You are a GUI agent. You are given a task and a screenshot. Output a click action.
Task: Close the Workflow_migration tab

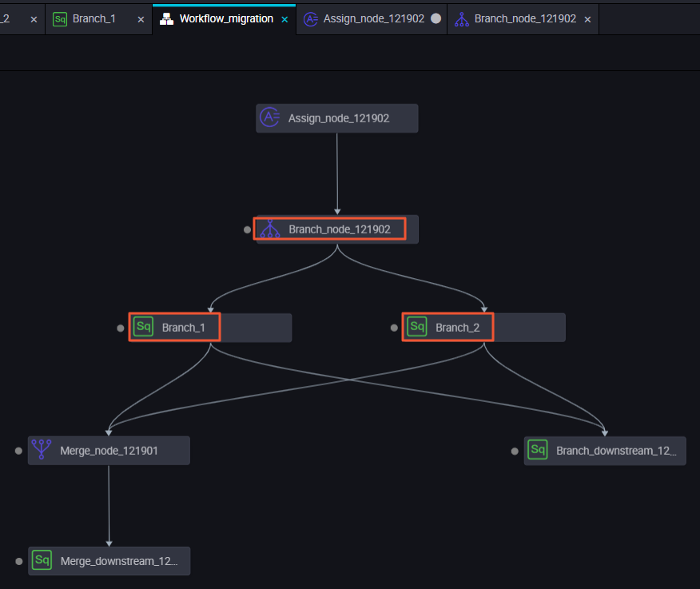click(284, 19)
